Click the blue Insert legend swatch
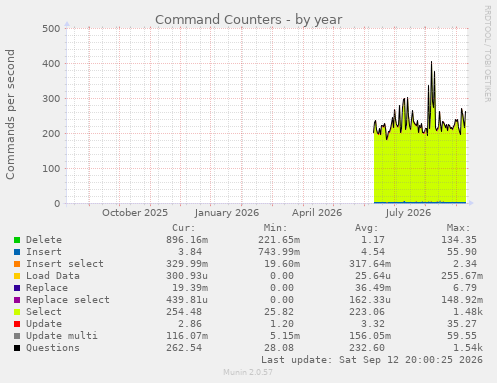 [x=17, y=252]
